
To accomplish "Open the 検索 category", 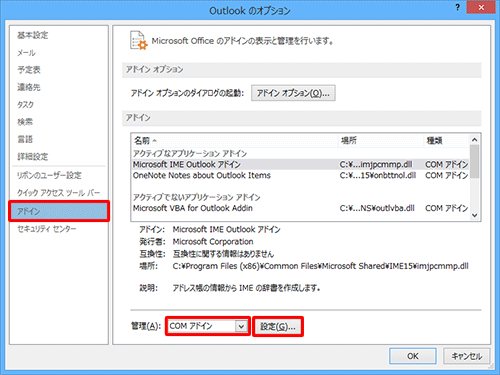I will click(25, 122).
